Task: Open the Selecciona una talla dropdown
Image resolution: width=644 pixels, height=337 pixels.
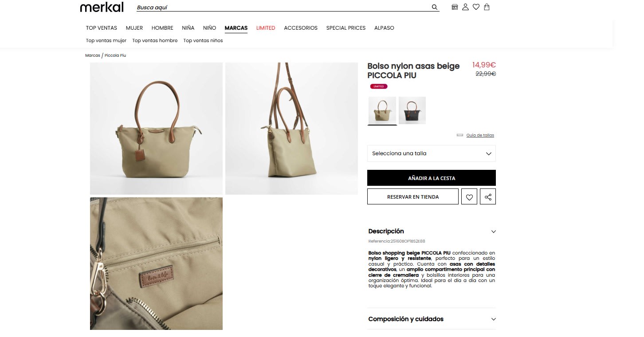Action: (x=432, y=153)
